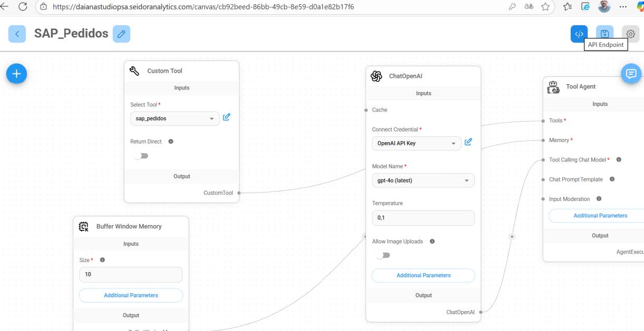Click the Buffer Window Memory Size field
Viewport: 644px width, 331px height.
click(x=131, y=275)
